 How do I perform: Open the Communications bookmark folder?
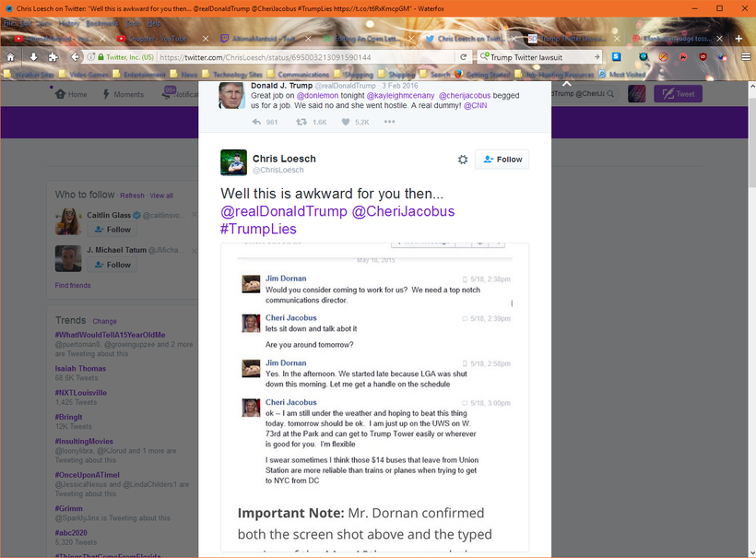tap(298, 75)
